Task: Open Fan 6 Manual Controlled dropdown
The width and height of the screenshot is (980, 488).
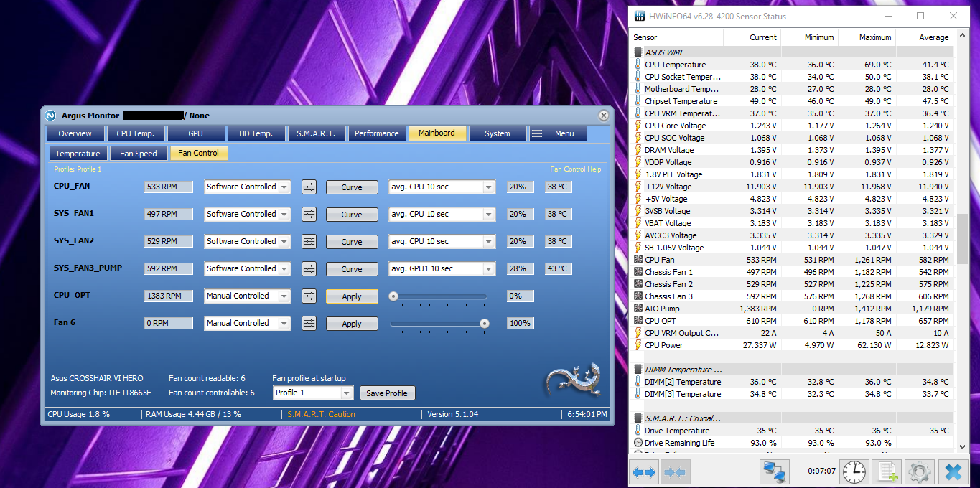Action: pyautogui.click(x=248, y=324)
